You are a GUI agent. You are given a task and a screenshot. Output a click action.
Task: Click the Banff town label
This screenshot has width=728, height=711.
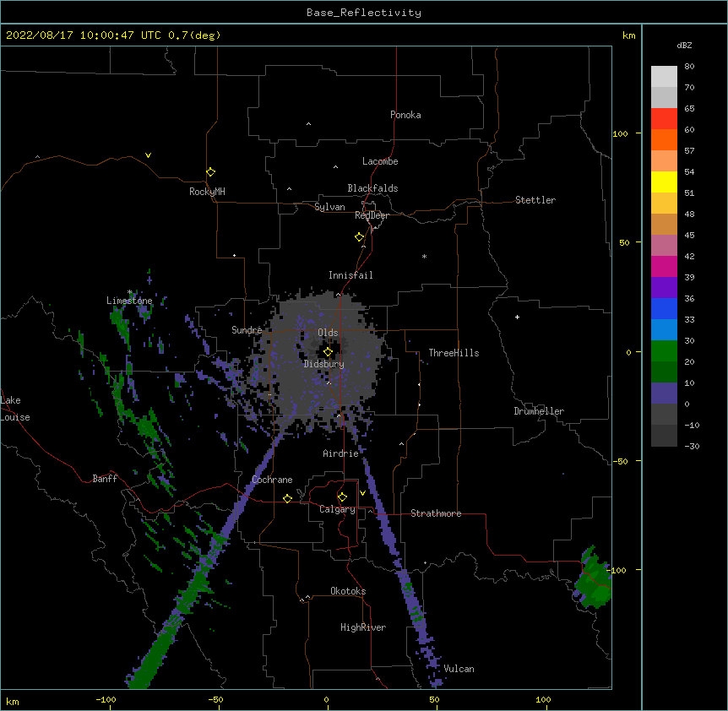tap(105, 479)
